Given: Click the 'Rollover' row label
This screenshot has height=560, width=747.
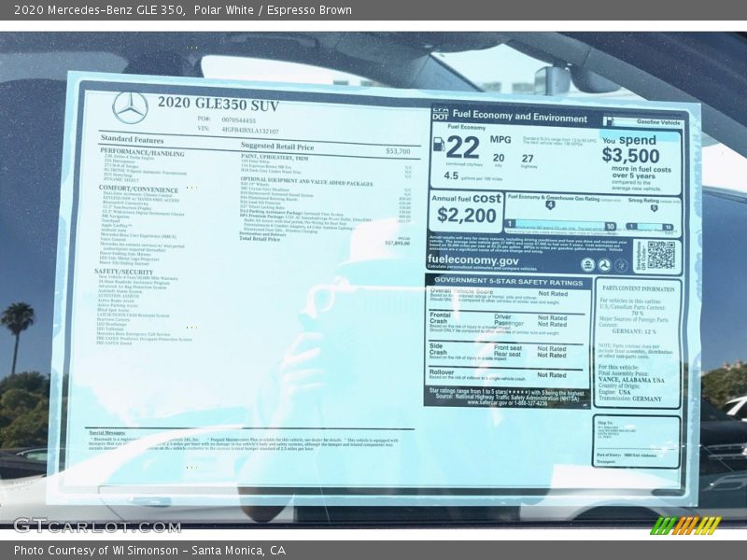Looking at the screenshot, I should [x=442, y=371].
